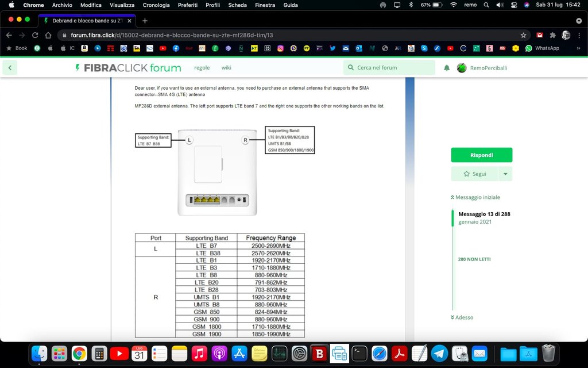This screenshot has width=588, height=368.
Task: Click the FibraClick forum logo
Action: point(128,68)
